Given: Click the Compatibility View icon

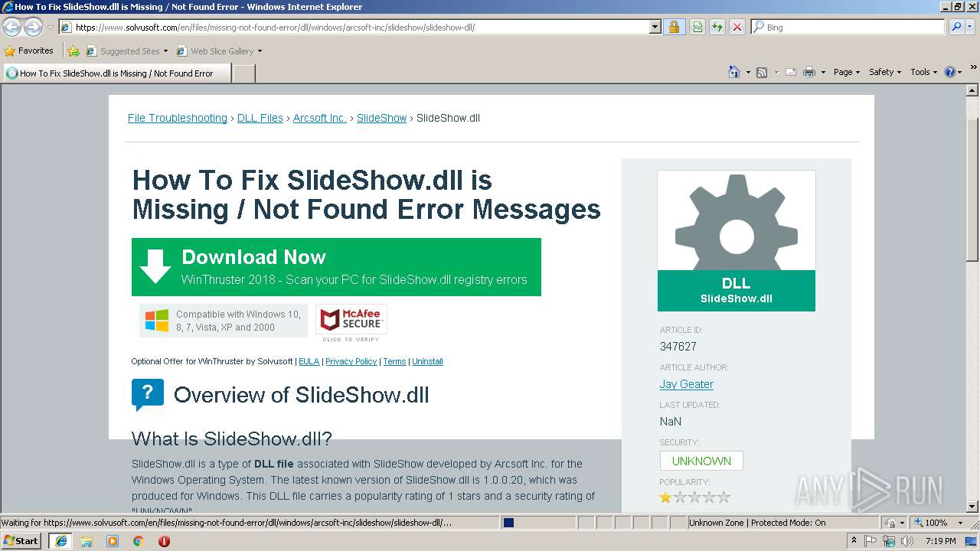Looking at the screenshot, I should [x=697, y=27].
